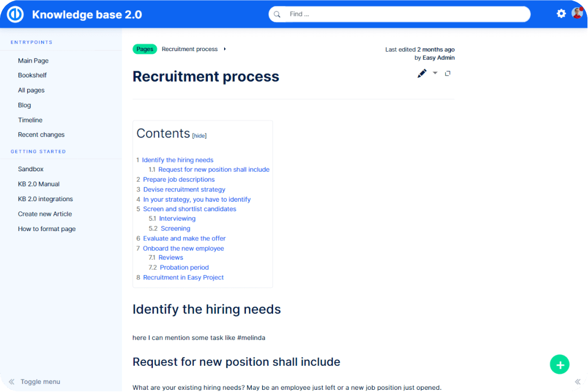Hide the Contents table
This screenshot has height=392, width=588.
pos(200,136)
